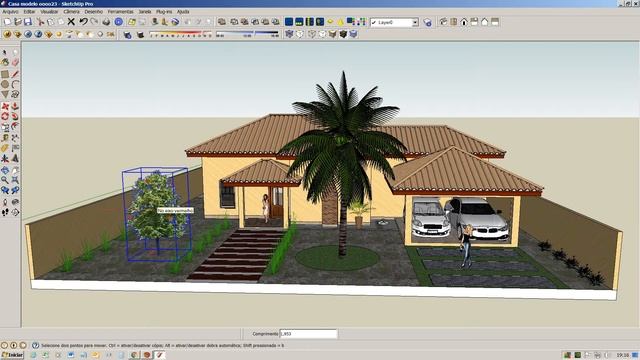
Task: Choose the Arc tool
Action: coord(15,84)
